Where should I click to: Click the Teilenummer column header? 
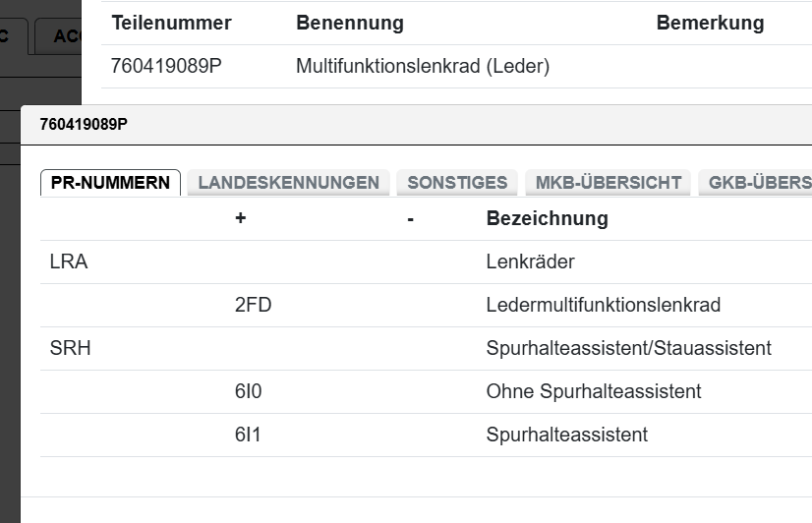point(172,23)
